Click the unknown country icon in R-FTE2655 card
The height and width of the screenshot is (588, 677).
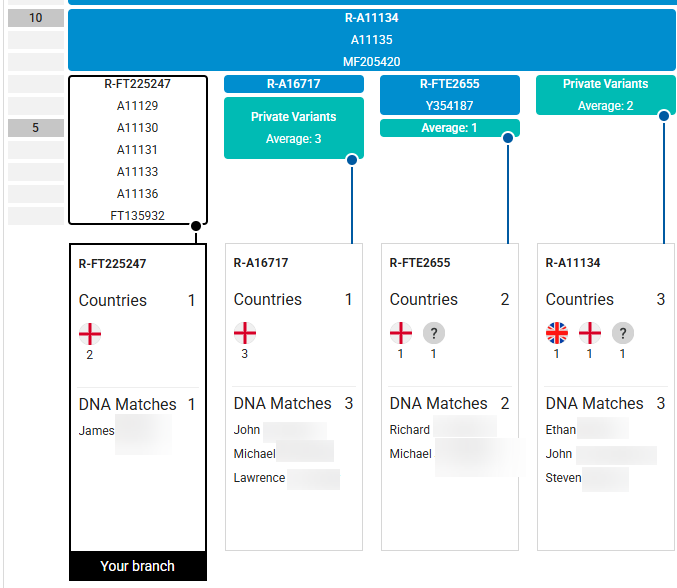tap(433, 333)
